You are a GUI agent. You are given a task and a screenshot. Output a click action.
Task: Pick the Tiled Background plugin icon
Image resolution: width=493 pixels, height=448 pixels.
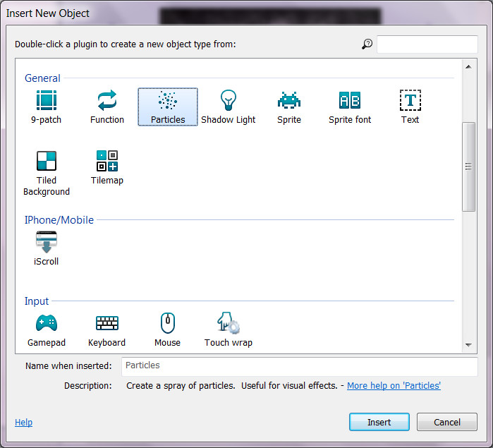click(x=47, y=161)
